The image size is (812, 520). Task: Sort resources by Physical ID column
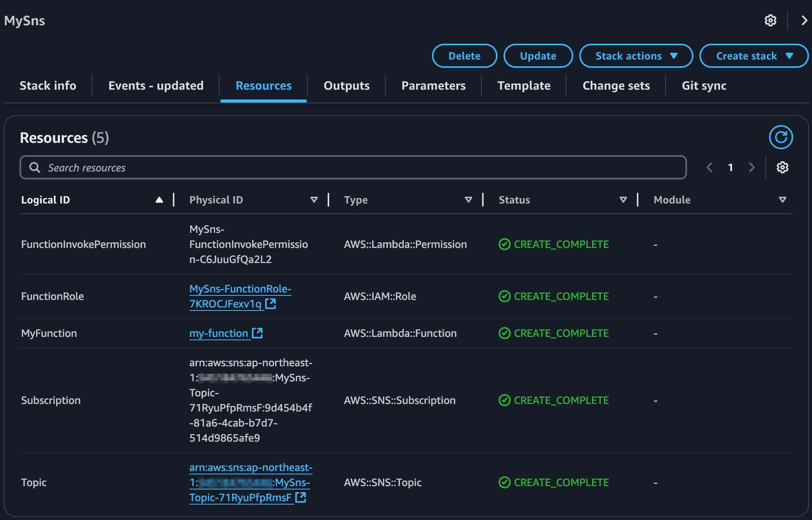tap(314, 200)
